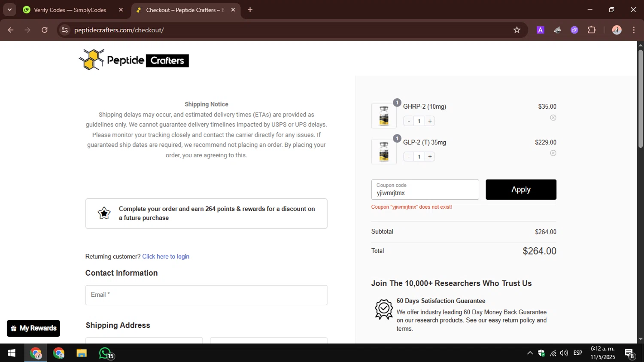Open the bird-shaped browser extension
The image size is (644, 362).
[x=557, y=30]
